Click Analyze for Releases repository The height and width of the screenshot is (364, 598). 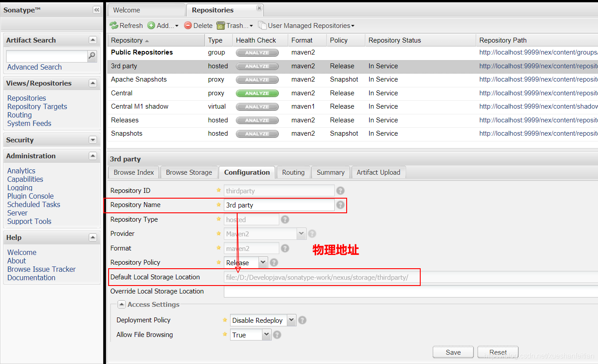point(257,121)
